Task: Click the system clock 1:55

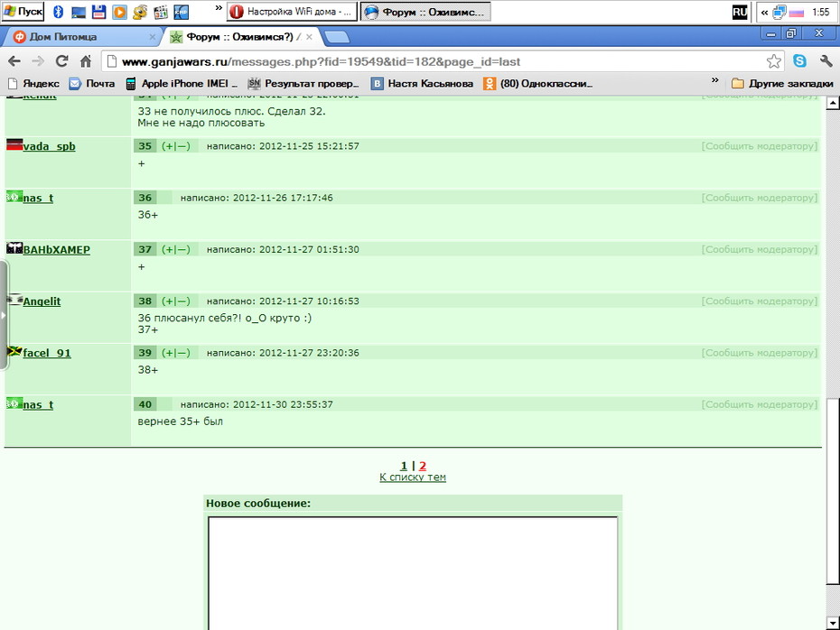Action: (821, 12)
